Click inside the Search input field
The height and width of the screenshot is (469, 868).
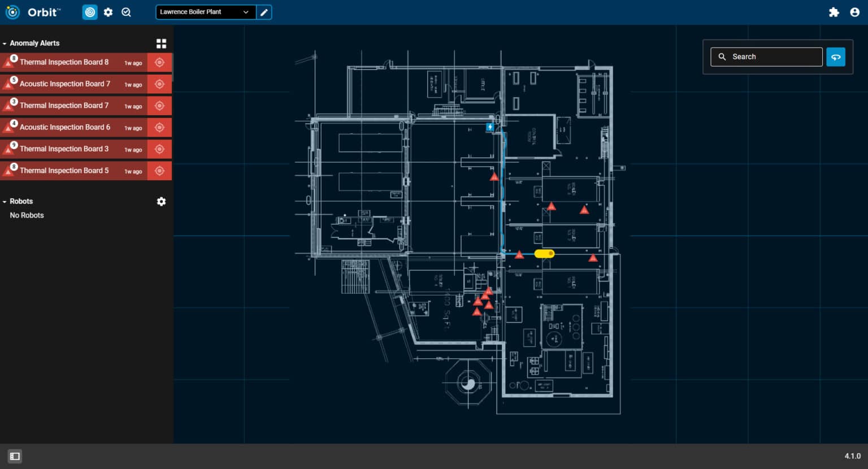(x=769, y=57)
